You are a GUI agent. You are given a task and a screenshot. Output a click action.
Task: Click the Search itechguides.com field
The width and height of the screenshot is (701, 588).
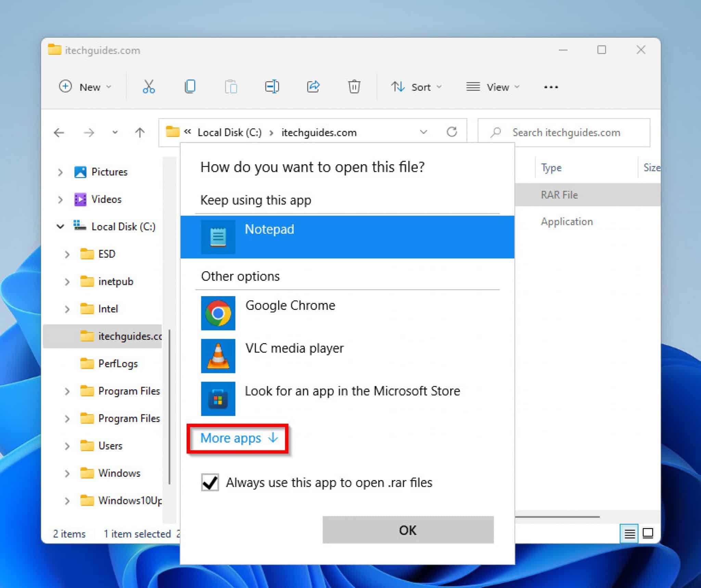tap(566, 132)
